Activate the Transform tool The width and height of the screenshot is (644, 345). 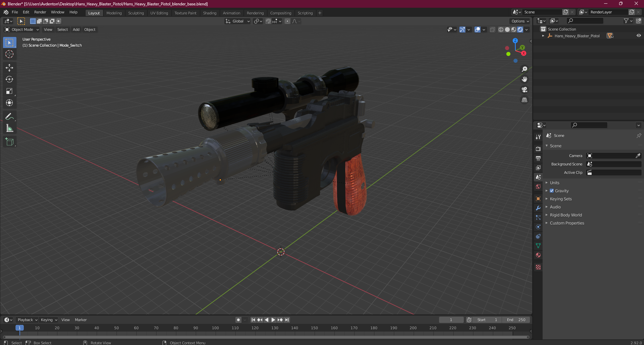coord(9,103)
